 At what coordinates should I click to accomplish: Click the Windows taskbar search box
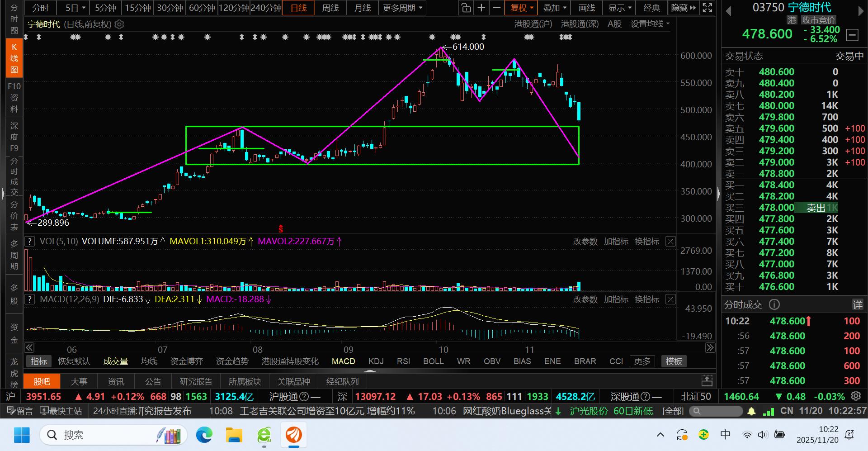click(x=113, y=435)
